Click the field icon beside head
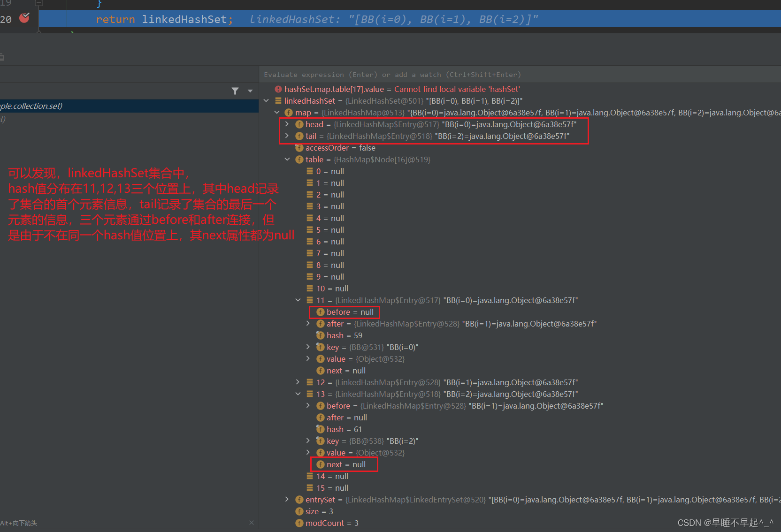 299,124
